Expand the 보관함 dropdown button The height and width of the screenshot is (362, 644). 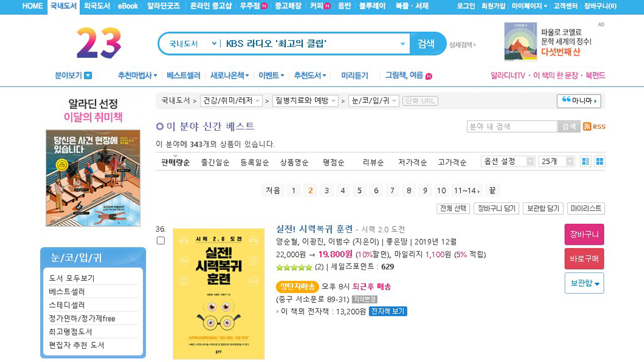tap(584, 283)
